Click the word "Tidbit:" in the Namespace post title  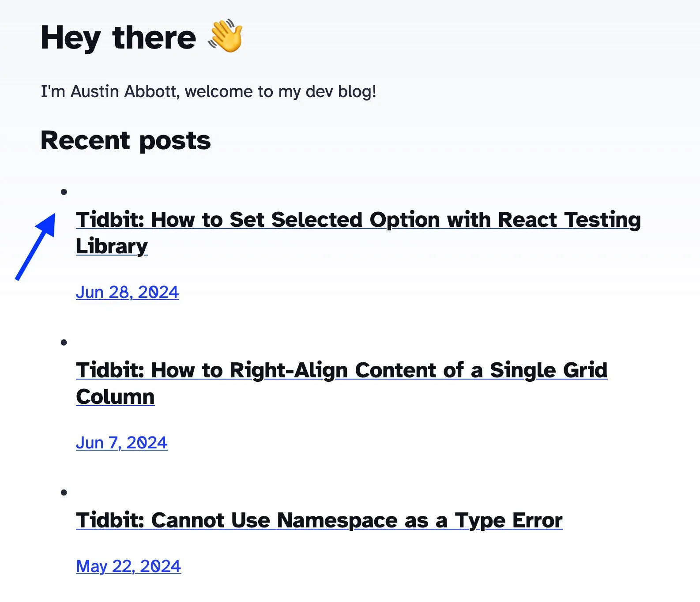110,520
